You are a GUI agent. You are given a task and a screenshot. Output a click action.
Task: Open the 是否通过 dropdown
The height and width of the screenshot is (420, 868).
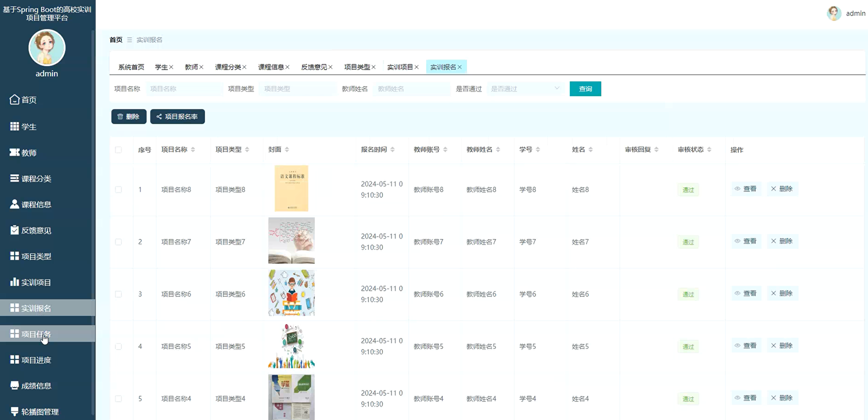(x=525, y=89)
